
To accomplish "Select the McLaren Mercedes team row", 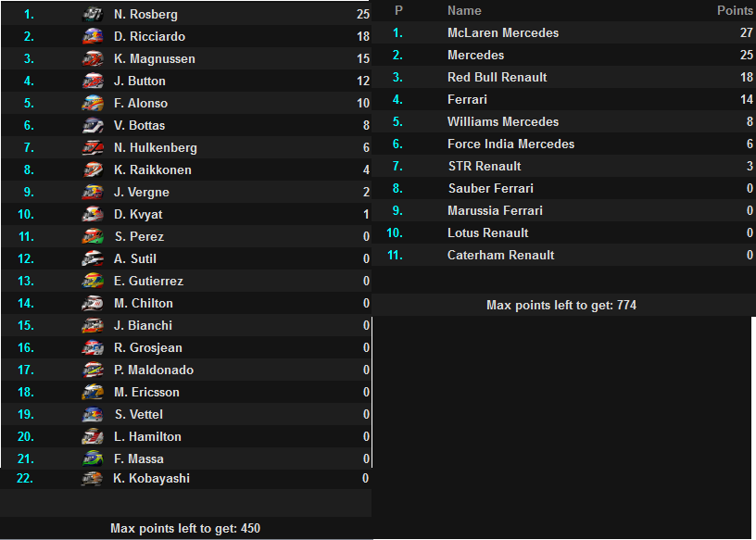I will (x=563, y=32).
